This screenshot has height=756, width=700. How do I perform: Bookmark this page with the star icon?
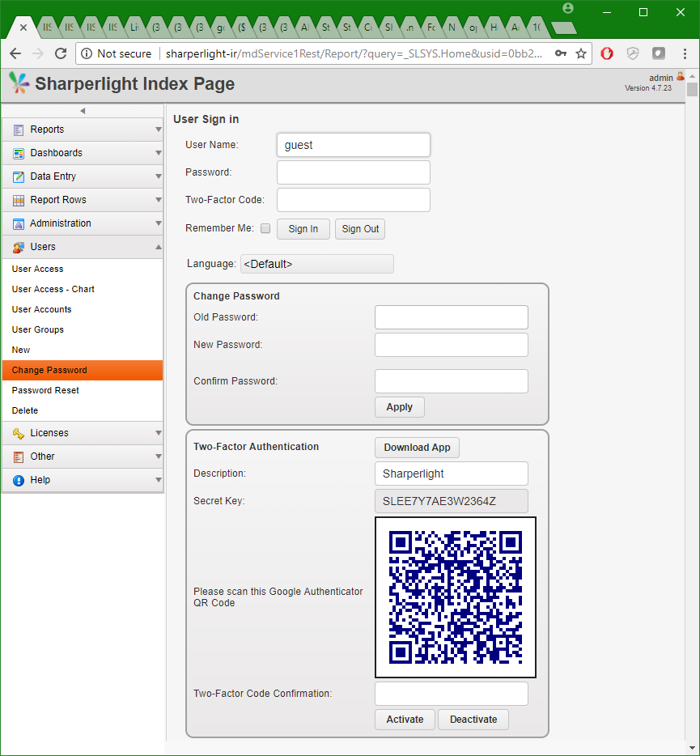pos(581,53)
